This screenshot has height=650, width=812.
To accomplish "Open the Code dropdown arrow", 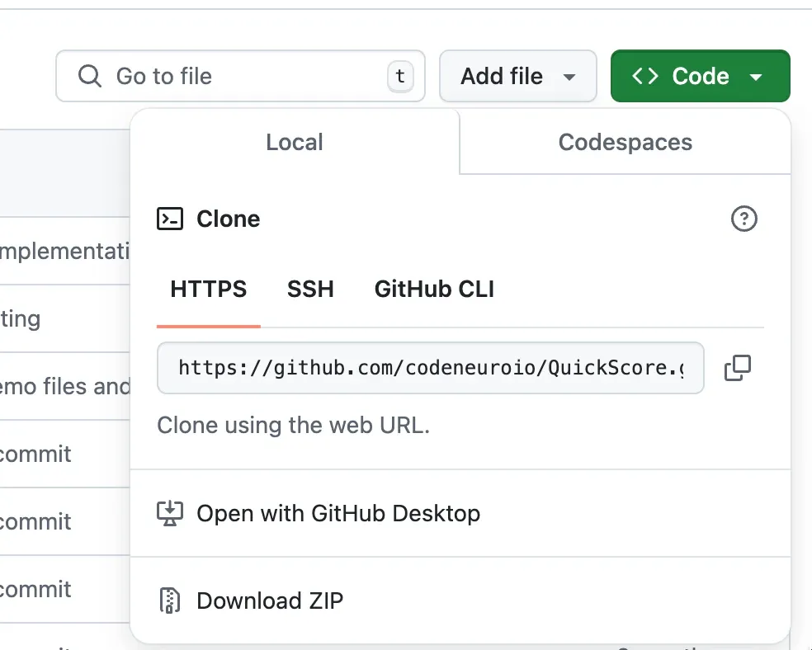I will [x=757, y=77].
